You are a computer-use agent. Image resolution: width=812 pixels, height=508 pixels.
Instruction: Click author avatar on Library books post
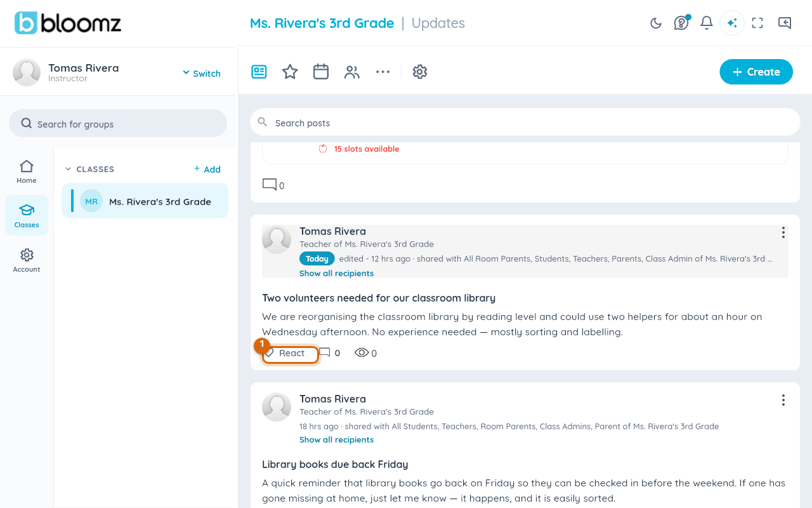coord(277,407)
